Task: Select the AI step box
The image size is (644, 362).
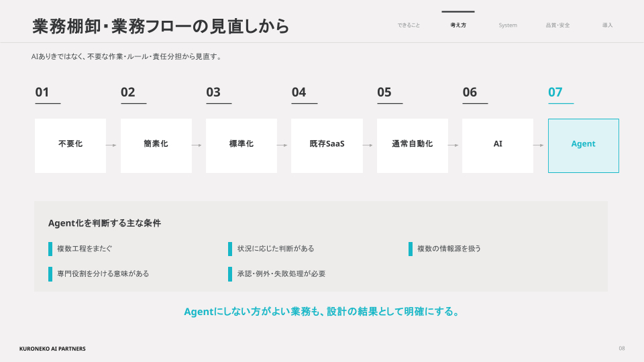Action: 498,145
